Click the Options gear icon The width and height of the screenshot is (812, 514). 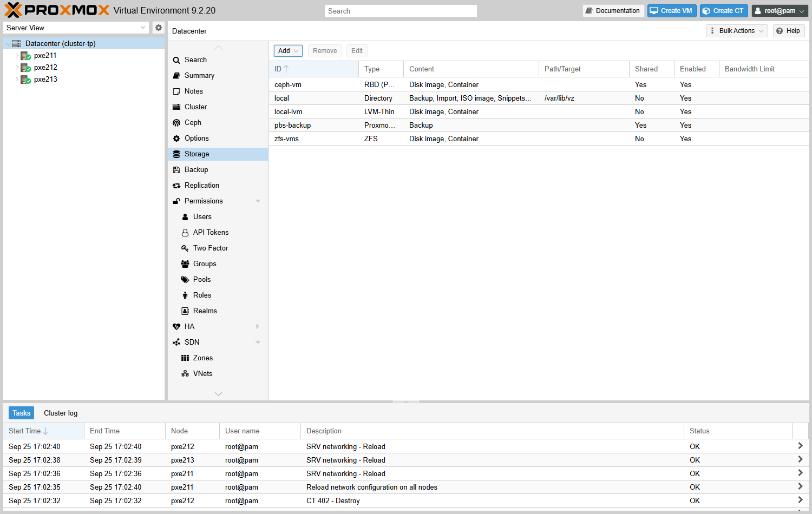[x=176, y=139]
